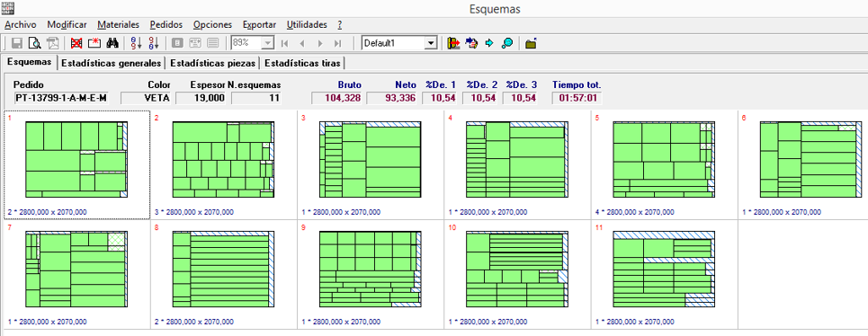Click the N.esquemas field showing 11
Image resolution: width=868 pixels, height=336 pixels.
coord(256,98)
